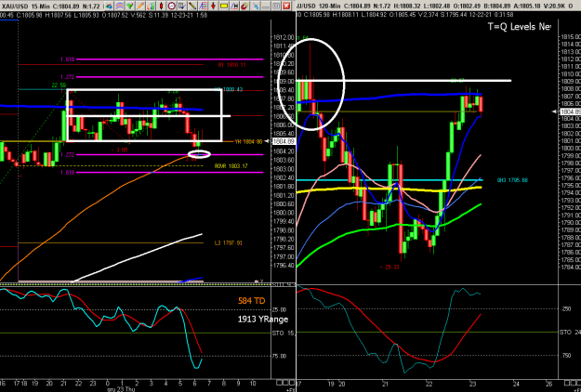Toggle the red magnet snap icon

tap(244, 6)
